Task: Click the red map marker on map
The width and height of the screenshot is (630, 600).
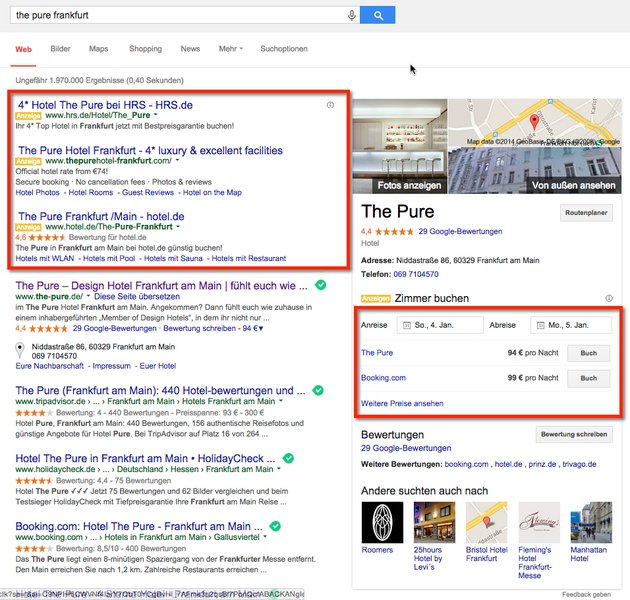Action: click(534, 123)
